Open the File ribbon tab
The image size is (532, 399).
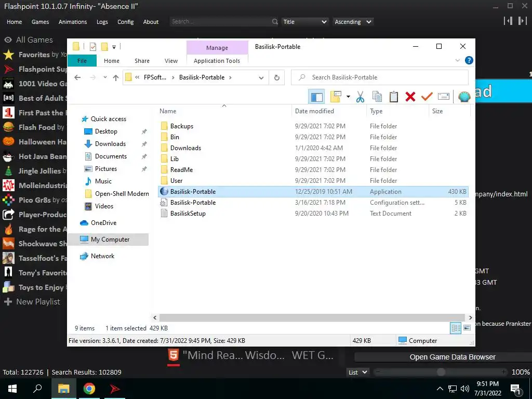tap(82, 61)
